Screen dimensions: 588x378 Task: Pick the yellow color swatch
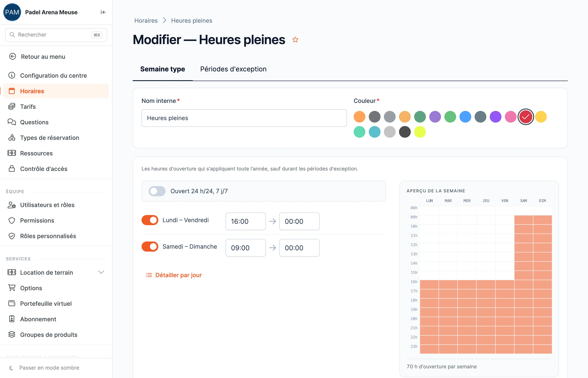click(x=541, y=117)
